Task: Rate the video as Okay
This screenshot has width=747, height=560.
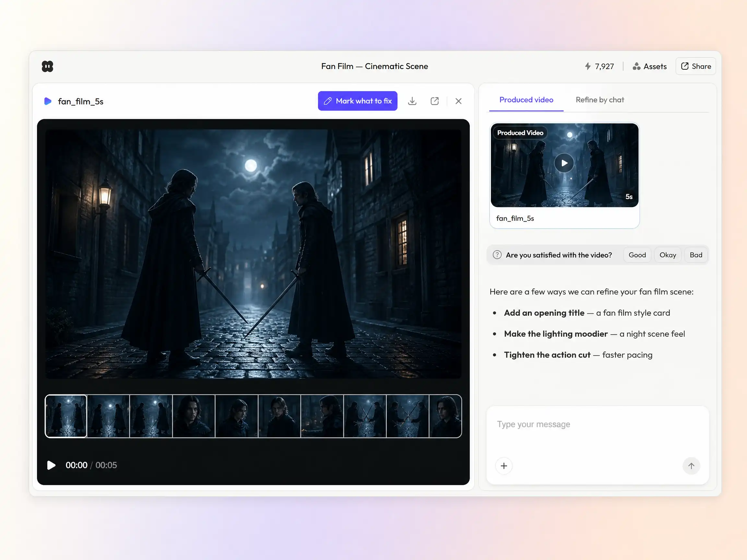Action: pos(668,255)
